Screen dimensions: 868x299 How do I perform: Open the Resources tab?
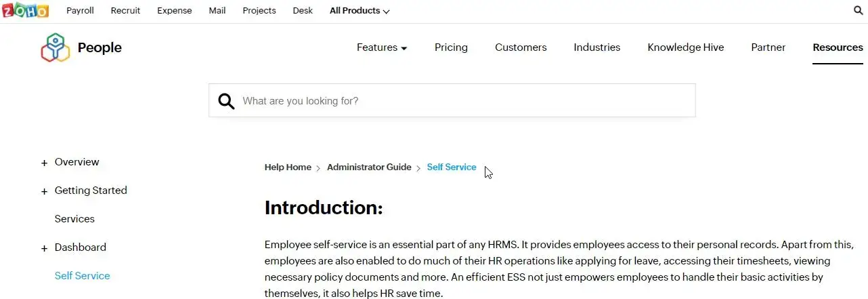click(838, 47)
